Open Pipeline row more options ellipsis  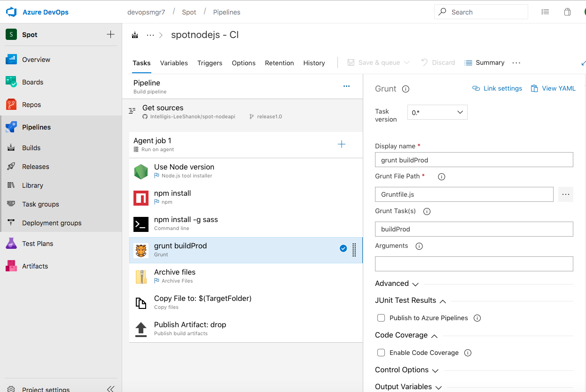[346, 86]
